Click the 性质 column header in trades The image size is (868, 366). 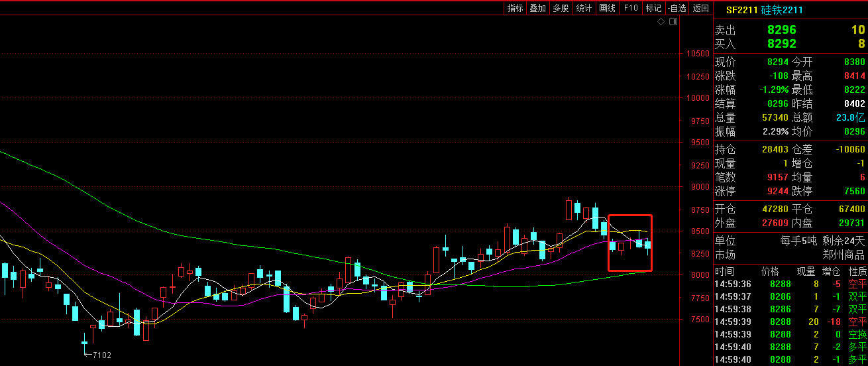pos(857,271)
